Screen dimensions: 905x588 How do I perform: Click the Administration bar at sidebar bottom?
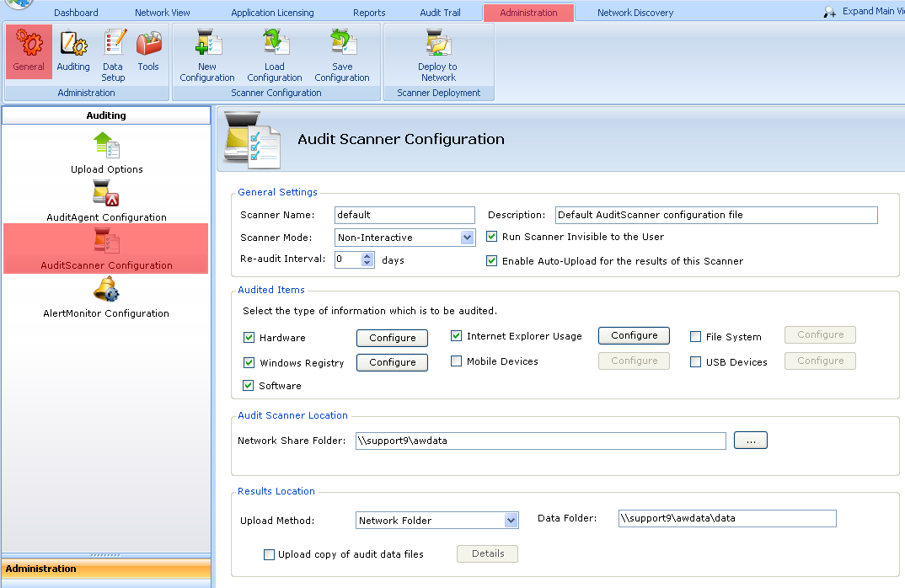click(106, 569)
